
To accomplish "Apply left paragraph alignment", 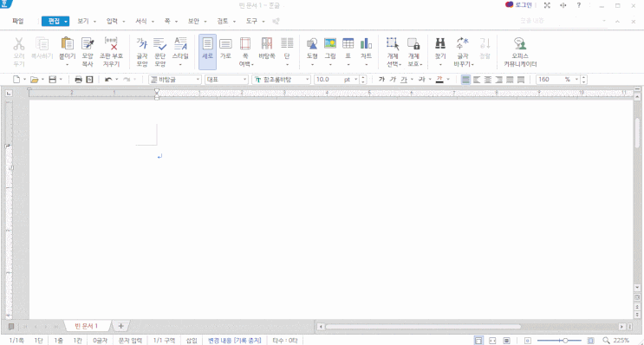I will pyautogui.click(x=477, y=79).
